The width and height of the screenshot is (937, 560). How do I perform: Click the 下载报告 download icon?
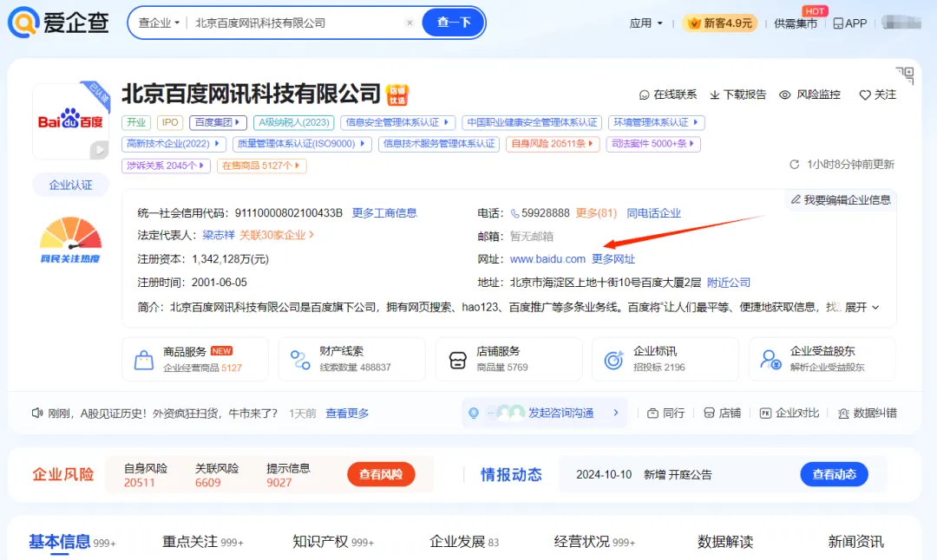coord(715,94)
